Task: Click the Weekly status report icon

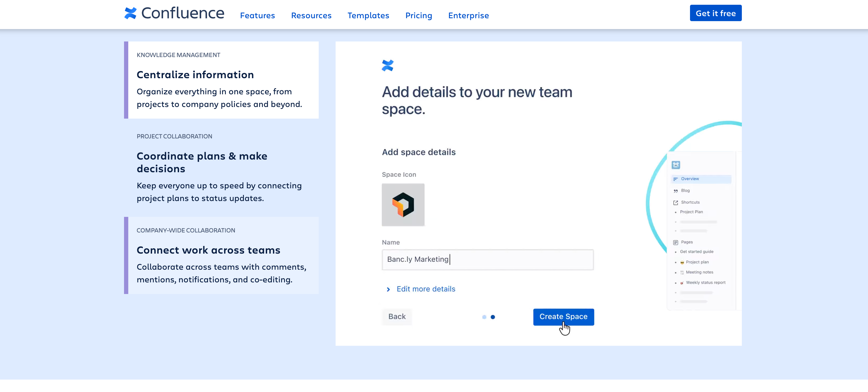Action: (x=682, y=283)
